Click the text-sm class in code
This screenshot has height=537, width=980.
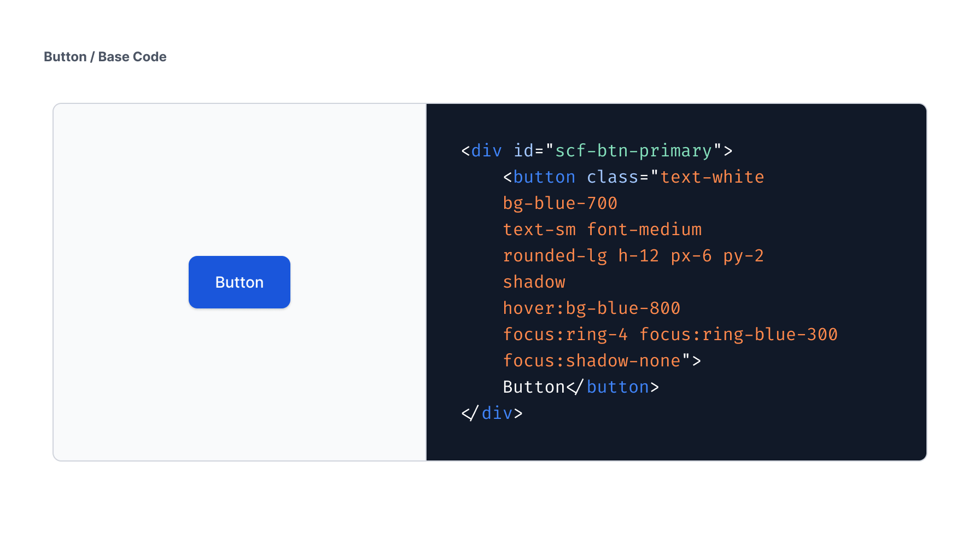tap(539, 230)
